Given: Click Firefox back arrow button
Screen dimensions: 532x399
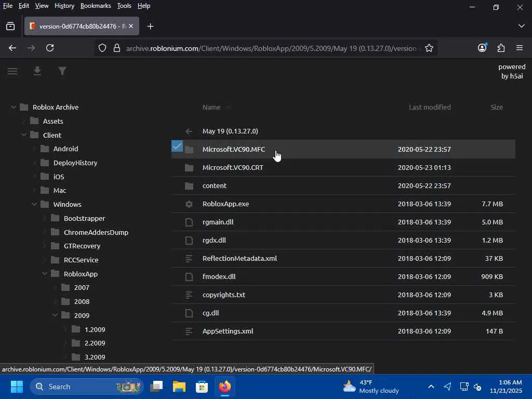Looking at the screenshot, I should (x=12, y=48).
